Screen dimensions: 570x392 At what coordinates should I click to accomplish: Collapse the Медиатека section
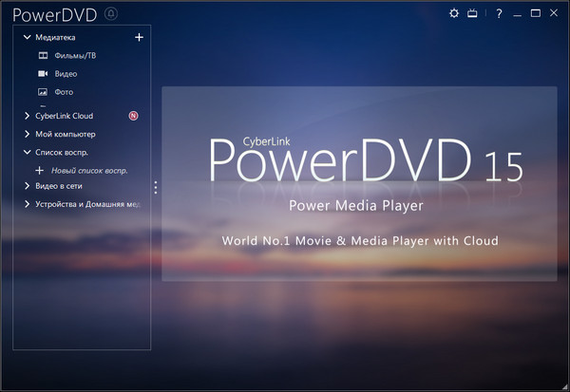tap(27, 38)
